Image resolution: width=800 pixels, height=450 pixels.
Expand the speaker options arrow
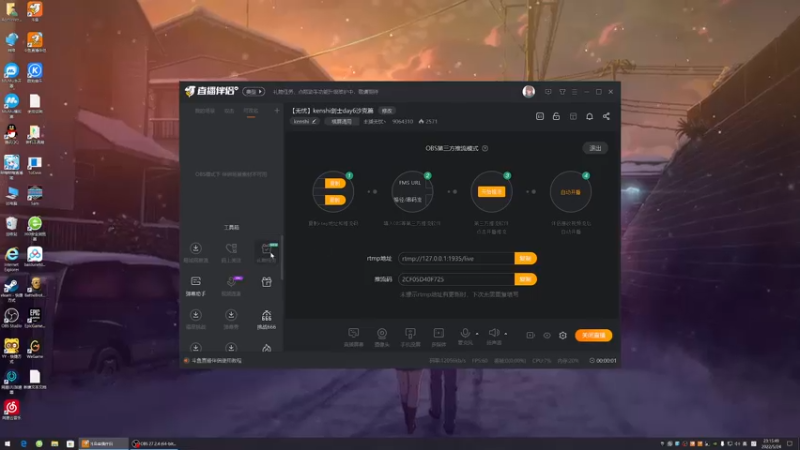pyautogui.click(x=506, y=334)
